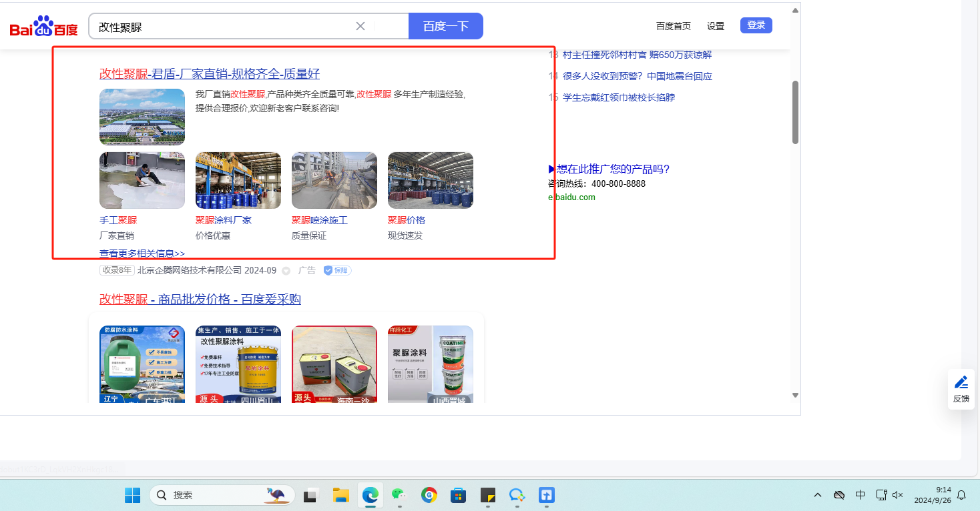Viewport: 980px width, 511px height.
Task: Click the OneDrive cloud tray icon
Action: pyautogui.click(x=839, y=495)
